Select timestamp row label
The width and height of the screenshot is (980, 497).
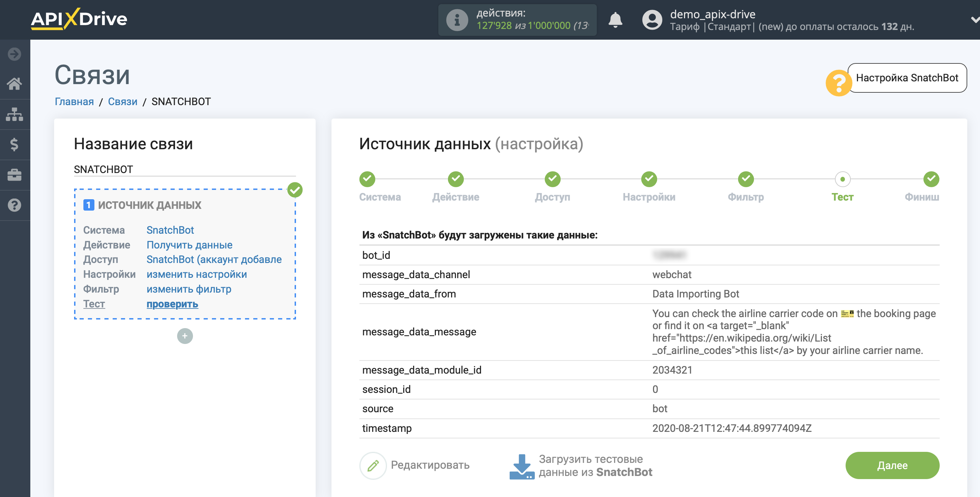pos(387,428)
